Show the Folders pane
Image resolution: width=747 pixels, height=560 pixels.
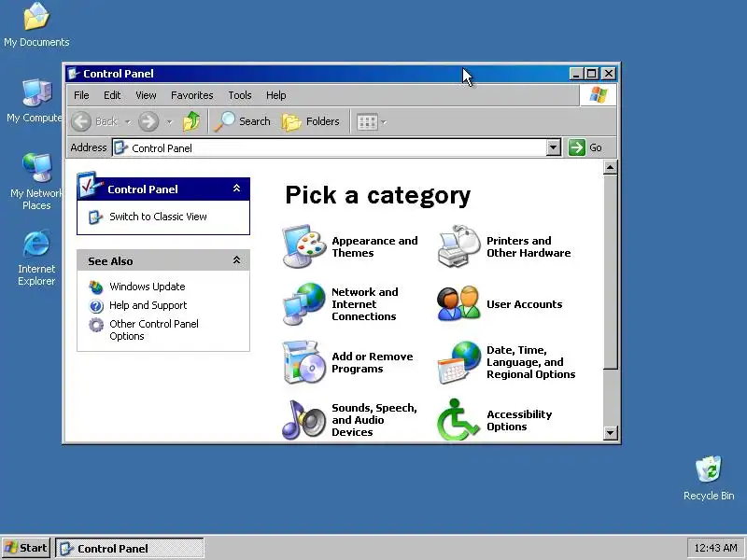(x=311, y=122)
